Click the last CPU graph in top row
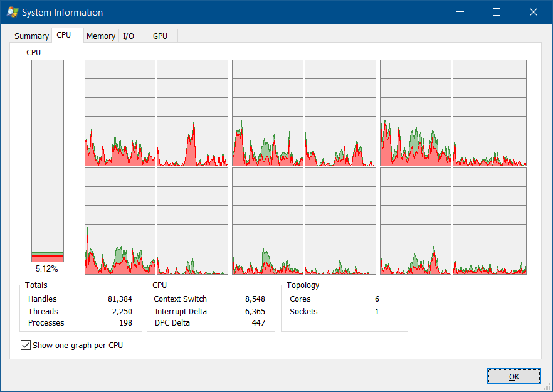The height and width of the screenshot is (392, 553). (x=490, y=113)
